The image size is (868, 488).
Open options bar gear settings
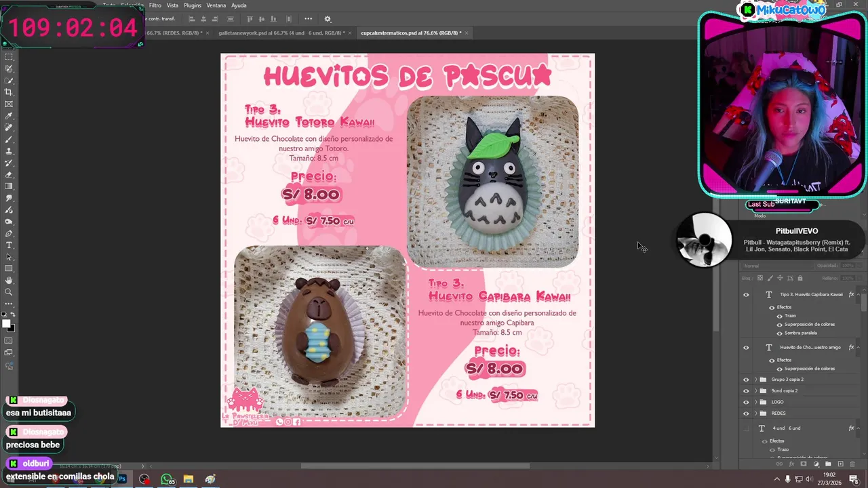pos(328,19)
